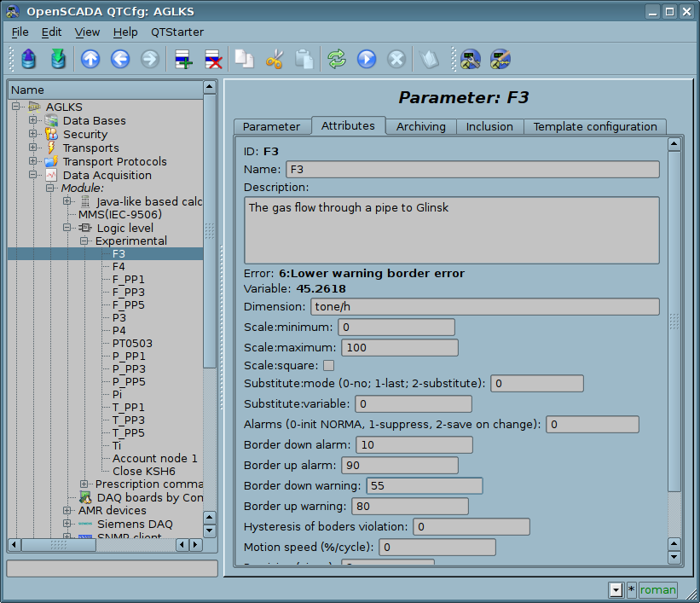
Task: Click the DAQ boards module icon
Action: 85,497
